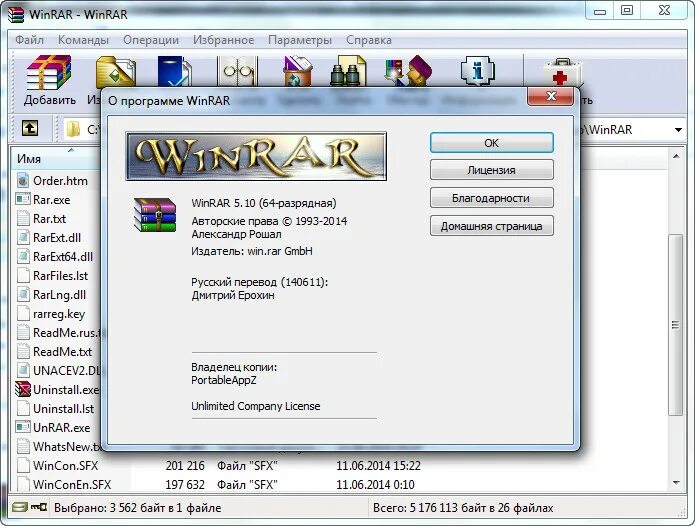
Task: Click Unlimited Company License text
Action: point(256,406)
